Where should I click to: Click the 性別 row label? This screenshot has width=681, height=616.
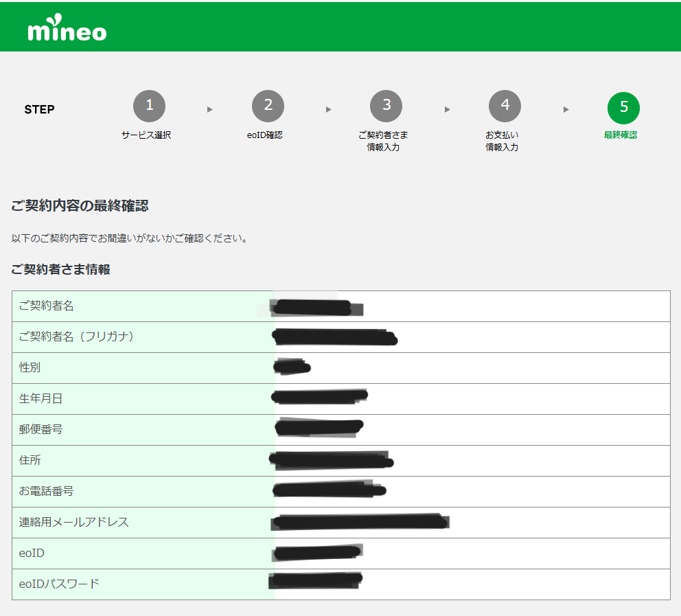point(30,367)
